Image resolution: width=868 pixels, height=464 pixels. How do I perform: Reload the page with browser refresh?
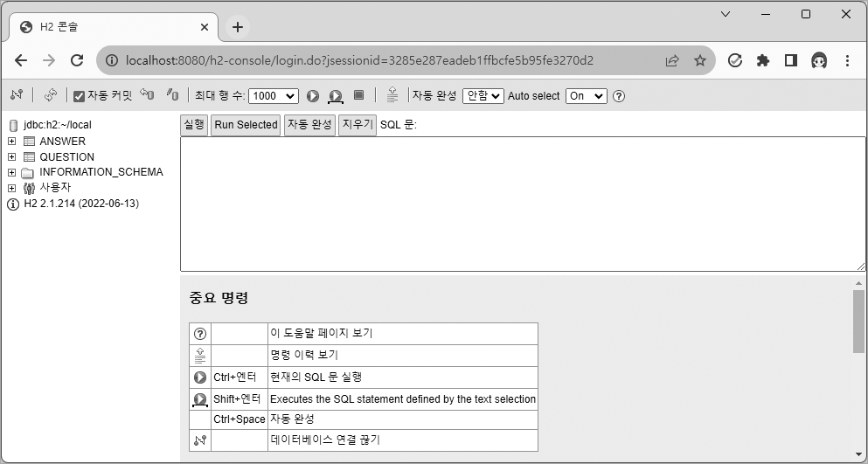77,60
